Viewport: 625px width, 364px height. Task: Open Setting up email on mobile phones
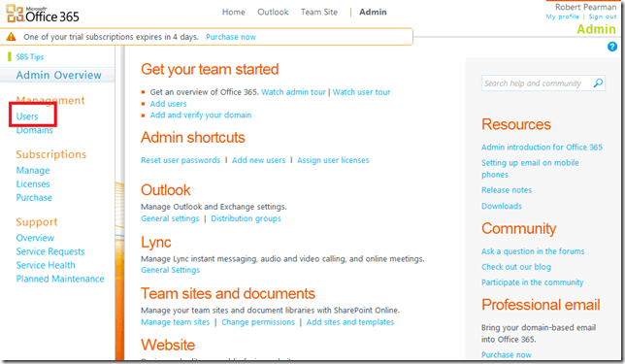(x=530, y=169)
